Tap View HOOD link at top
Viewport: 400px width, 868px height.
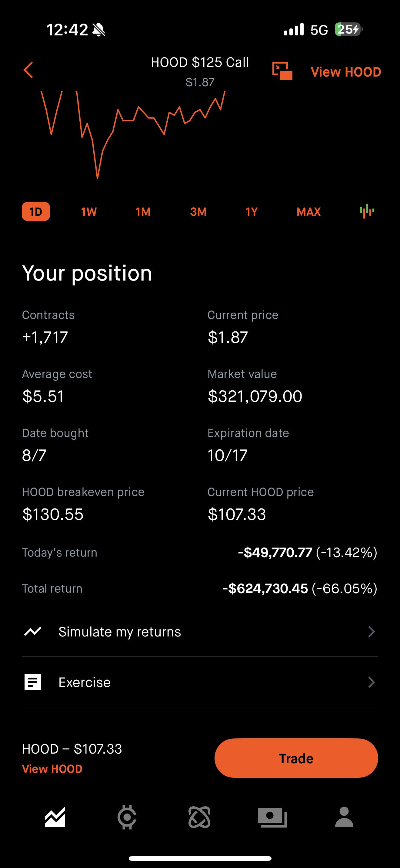[x=345, y=72]
